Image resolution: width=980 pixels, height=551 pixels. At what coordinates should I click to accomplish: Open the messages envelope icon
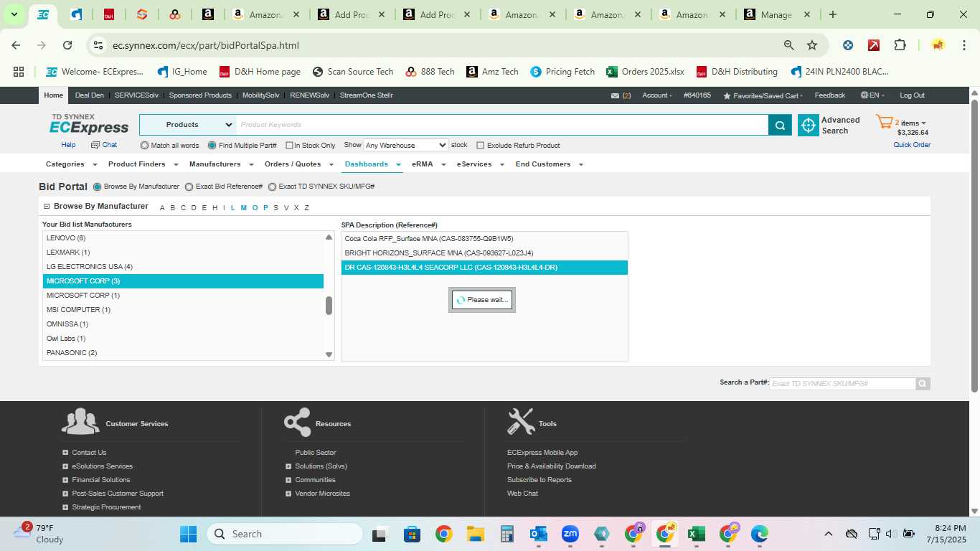point(615,95)
